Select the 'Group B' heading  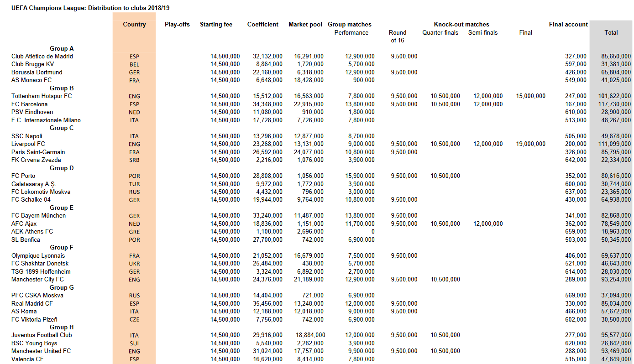62,88
